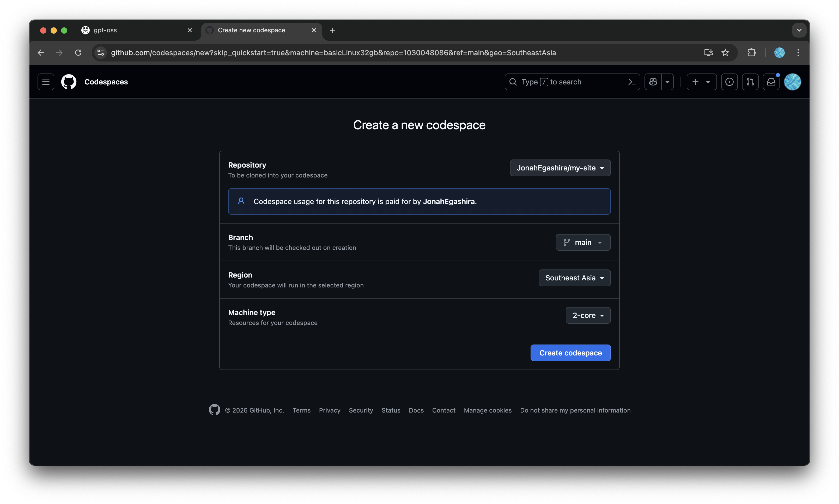Bookmark this page with the star icon
Viewport: 839px width, 504px height.
point(726,52)
